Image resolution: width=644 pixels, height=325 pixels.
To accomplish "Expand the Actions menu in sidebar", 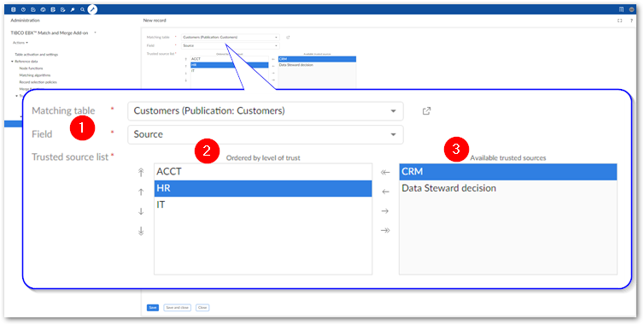I will coord(20,43).
